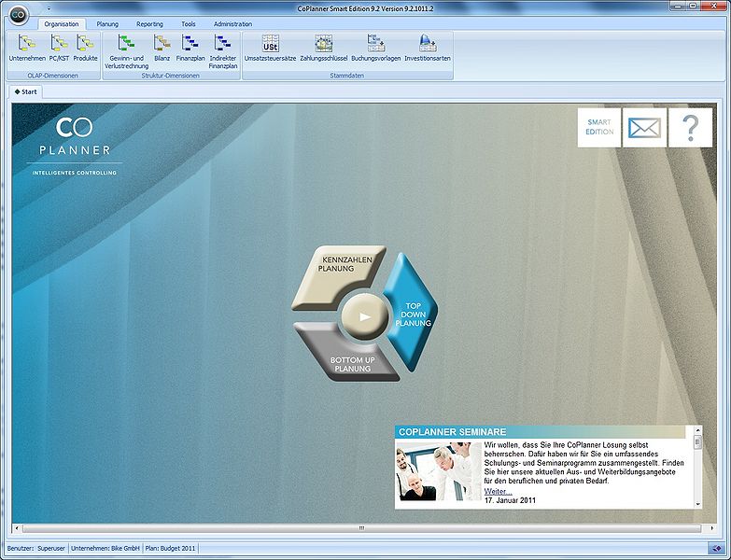This screenshot has height=560, width=731.
Task: Switch to the Organisation ribbon tab
Action: (x=62, y=24)
